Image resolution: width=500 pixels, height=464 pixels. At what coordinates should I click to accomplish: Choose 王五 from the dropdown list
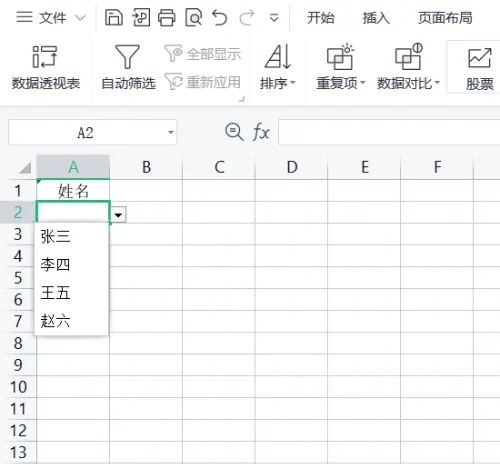point(72,293)
